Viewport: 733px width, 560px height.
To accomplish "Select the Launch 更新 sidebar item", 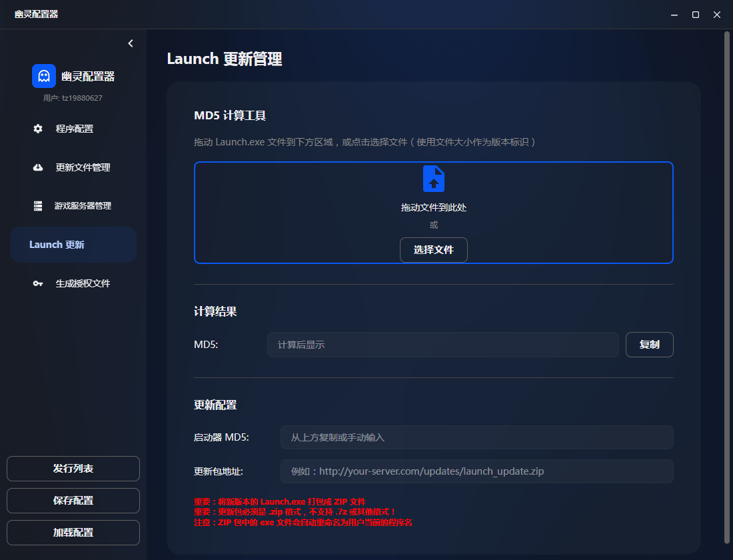I will click(73, 245).
